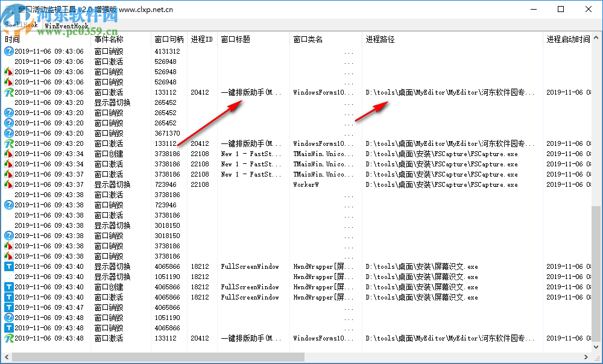The image size is (603, 364).
Task: Click the vertical scrollbar thumb
Action: point(596,273)
